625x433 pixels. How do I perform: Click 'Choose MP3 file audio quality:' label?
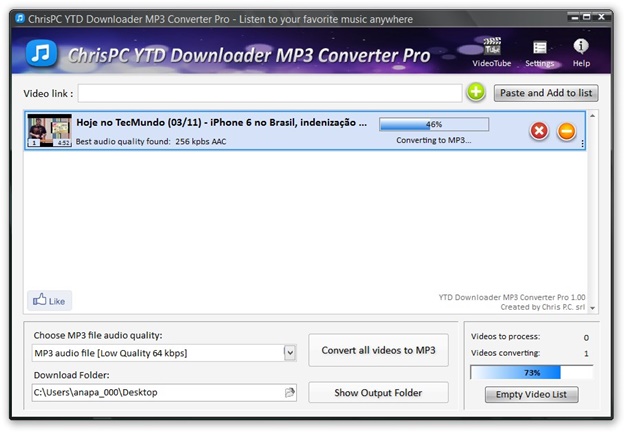pyautogui.click(x=98, y=335)
